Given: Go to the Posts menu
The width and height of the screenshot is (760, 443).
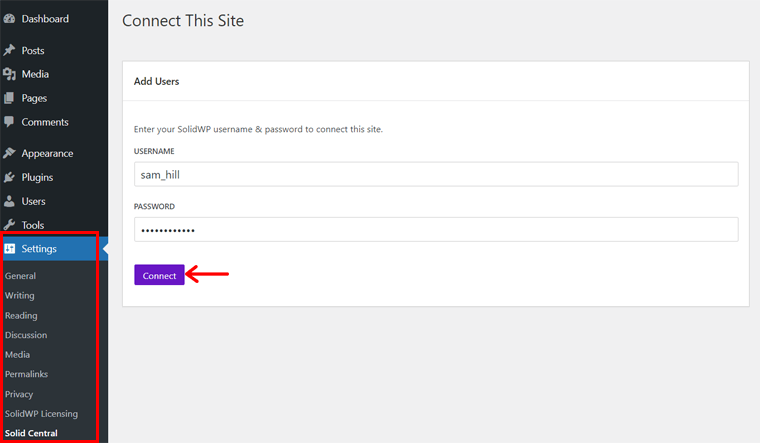Looking at the screenshot, I should (33, 50).
